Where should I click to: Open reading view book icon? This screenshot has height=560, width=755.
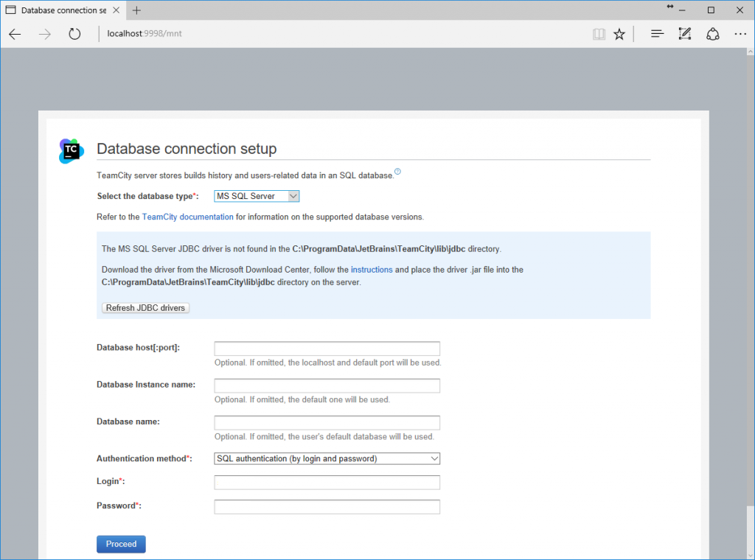(599, 34)
